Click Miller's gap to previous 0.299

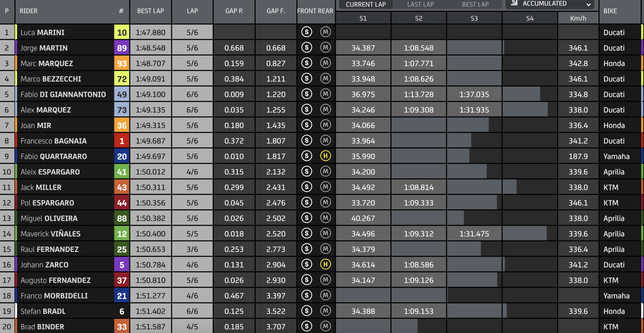[234, 187]
